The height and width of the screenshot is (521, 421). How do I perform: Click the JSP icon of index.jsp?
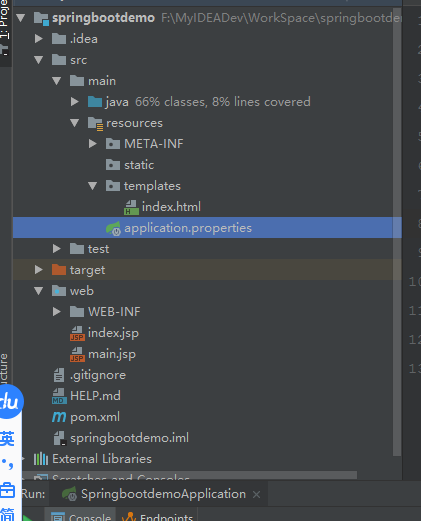[x=77, y=333]
